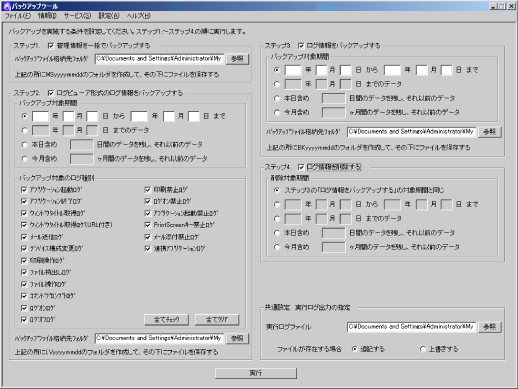Uncheck コマンドプロンプトログ checkbox
Screen dimensions: 518x389
click(24, 296)
